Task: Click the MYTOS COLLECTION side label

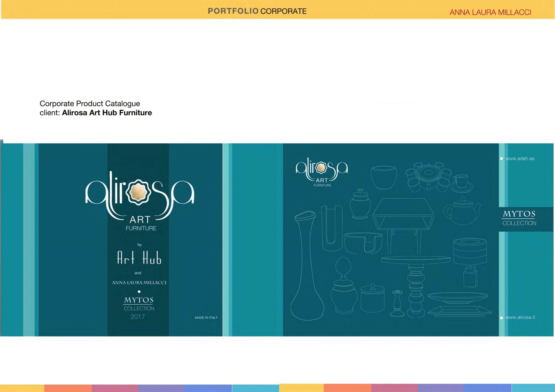Action: 519,218
